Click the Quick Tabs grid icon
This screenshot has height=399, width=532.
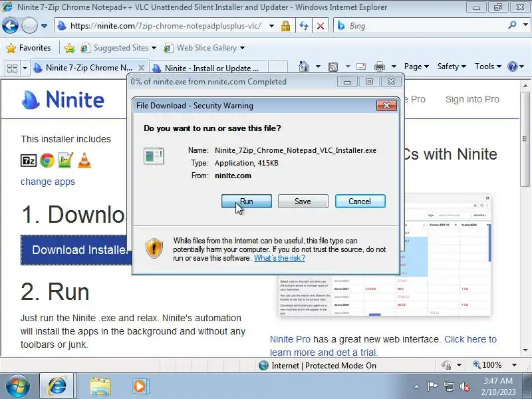coord(12,68)
